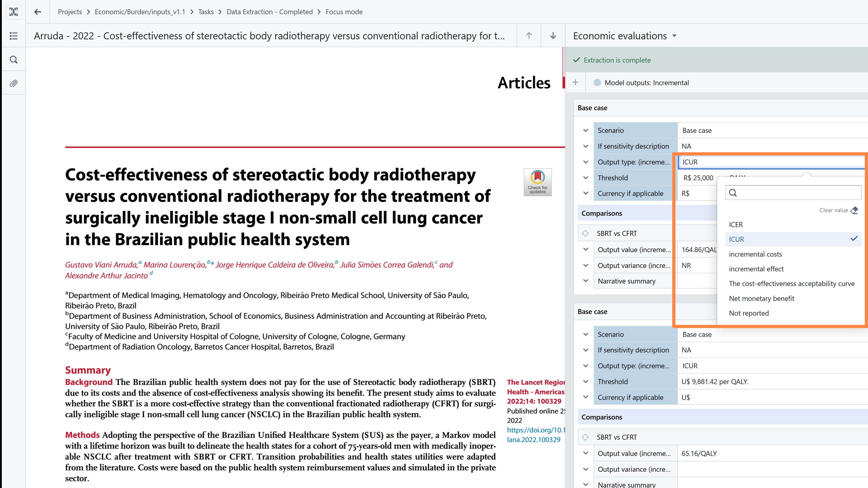
Task: Select Not reported option
Action: (793, 313)
